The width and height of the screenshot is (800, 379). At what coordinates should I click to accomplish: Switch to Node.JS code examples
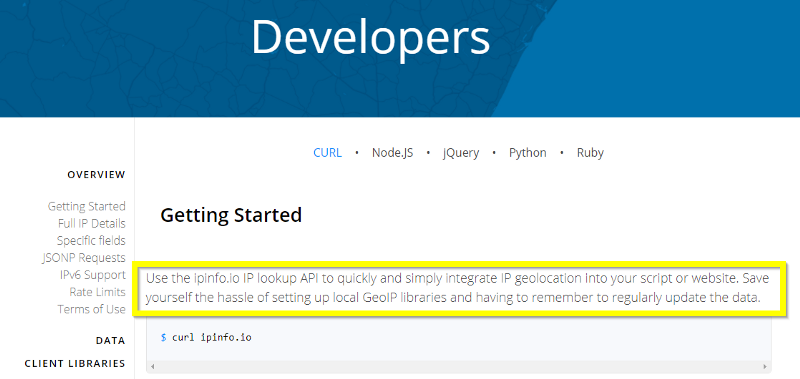click(x=392, y=153)
